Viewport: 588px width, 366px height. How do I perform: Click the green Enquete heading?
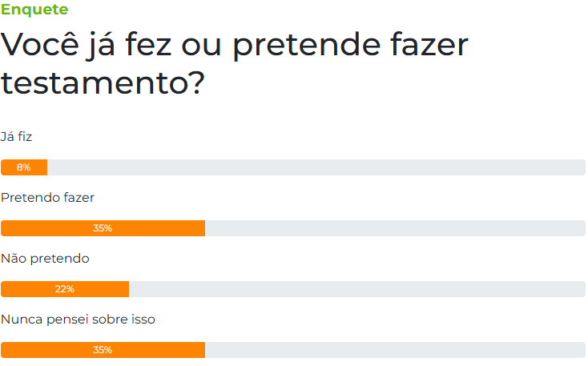click(34, 10)
